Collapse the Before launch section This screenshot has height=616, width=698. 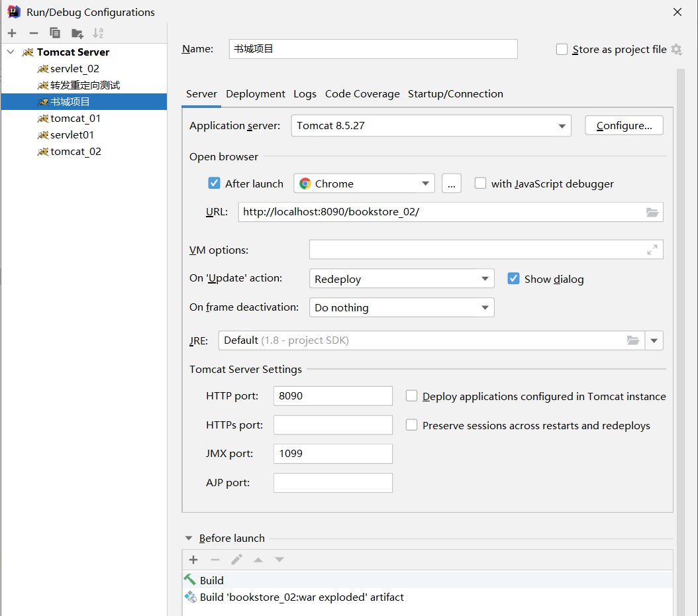pos(189,538)
